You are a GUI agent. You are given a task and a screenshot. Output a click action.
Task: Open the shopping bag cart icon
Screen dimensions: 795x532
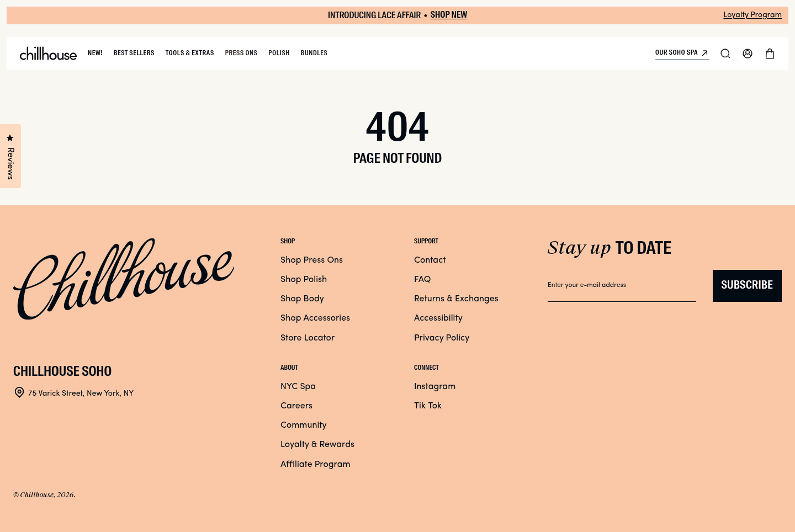click(x=770, y=54)
